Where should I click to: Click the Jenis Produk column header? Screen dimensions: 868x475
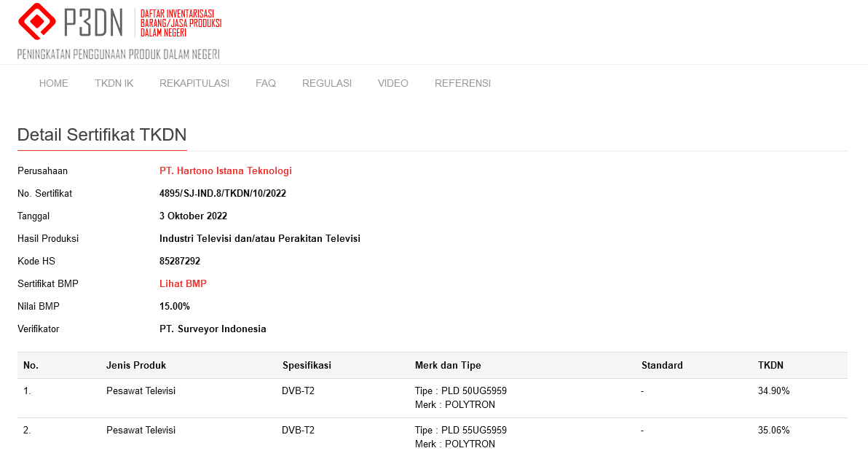pyautogui.click(x=136, y=366)
